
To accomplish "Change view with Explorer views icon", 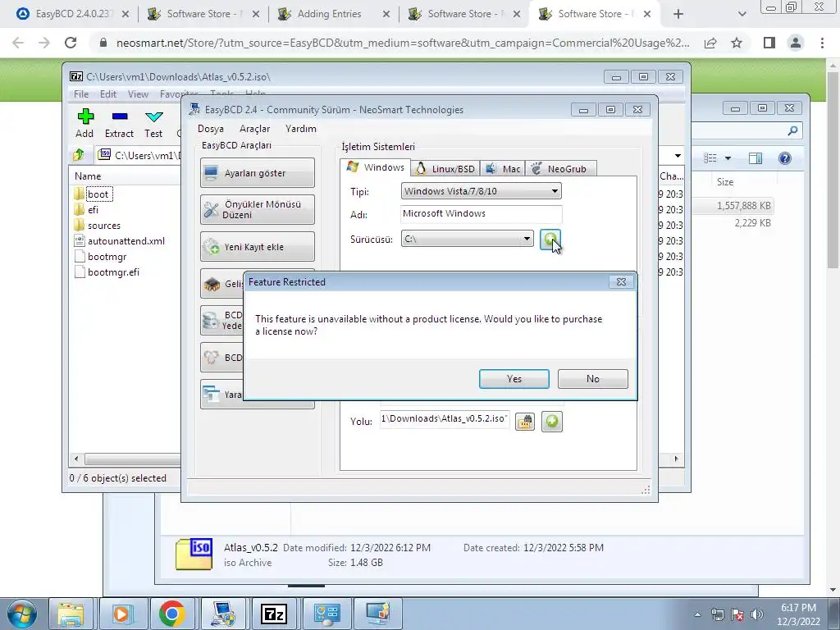I will [710, 158].
